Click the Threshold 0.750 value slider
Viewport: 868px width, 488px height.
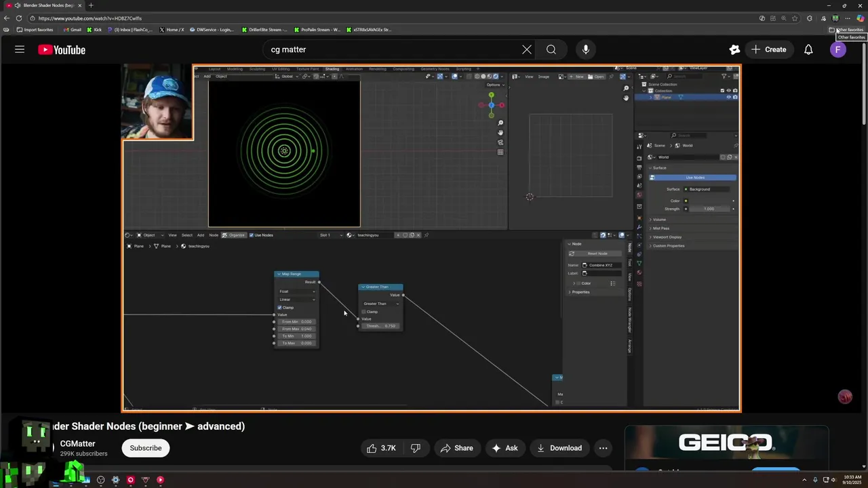(380, 326)
